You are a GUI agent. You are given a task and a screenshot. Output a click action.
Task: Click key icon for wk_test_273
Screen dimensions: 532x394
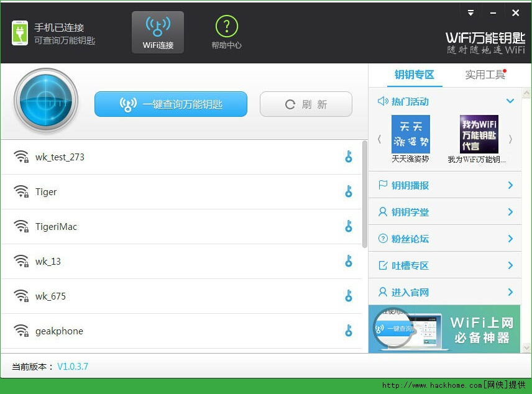click(349, 157)
